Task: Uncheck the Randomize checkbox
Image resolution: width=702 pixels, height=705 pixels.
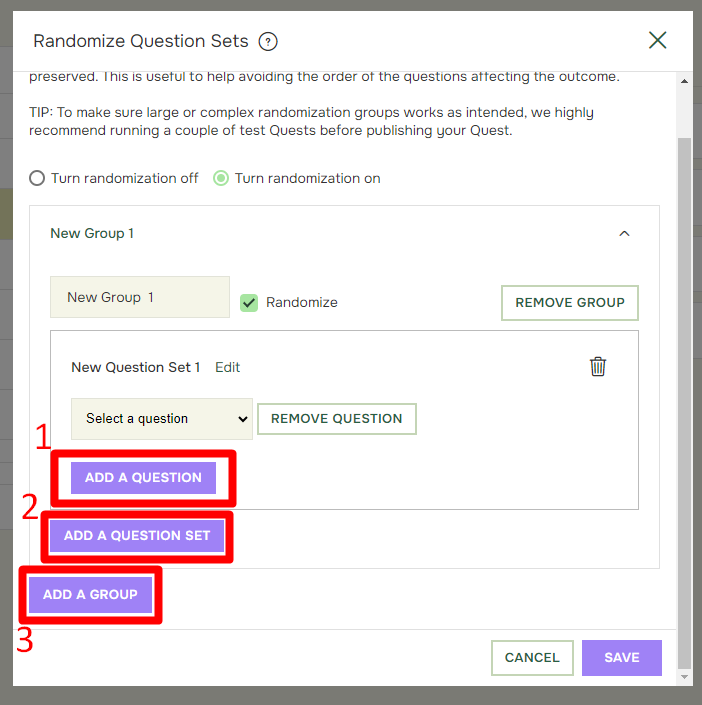Action: pyautogui.click(x=249, y=303)
